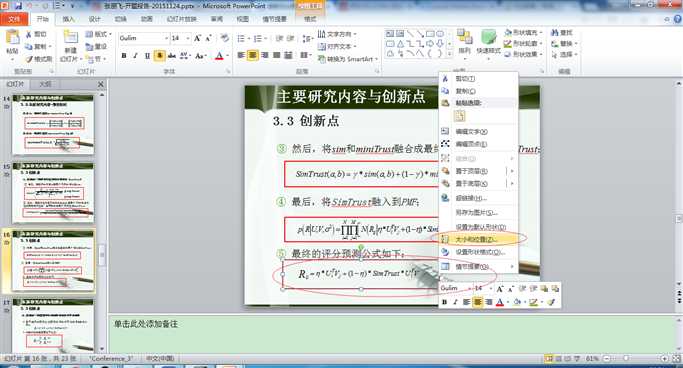Screen dimensions: 683x368
Task: Open the font color dropdown arrow in ribbon
Action: coord(227,56)
